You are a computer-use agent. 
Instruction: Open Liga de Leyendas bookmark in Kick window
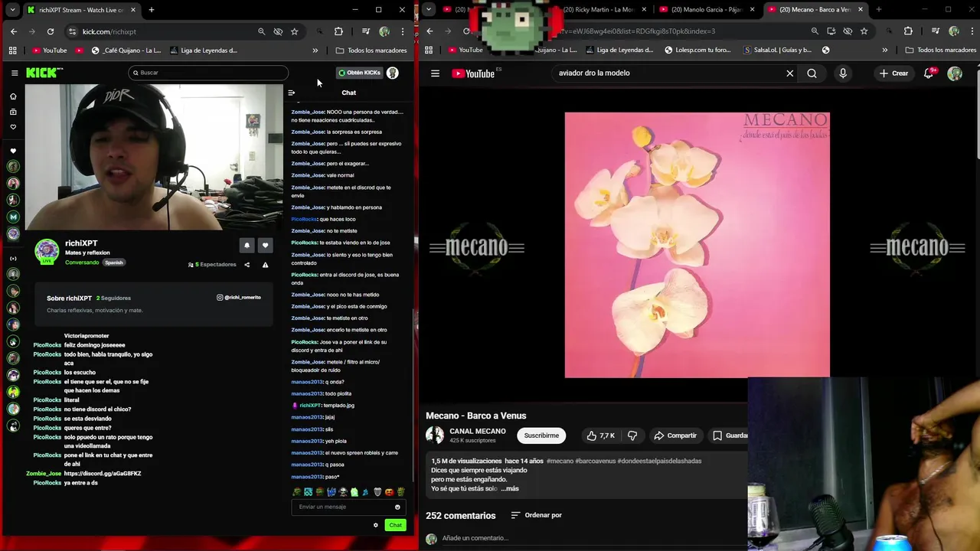click(x=204, y=51)
